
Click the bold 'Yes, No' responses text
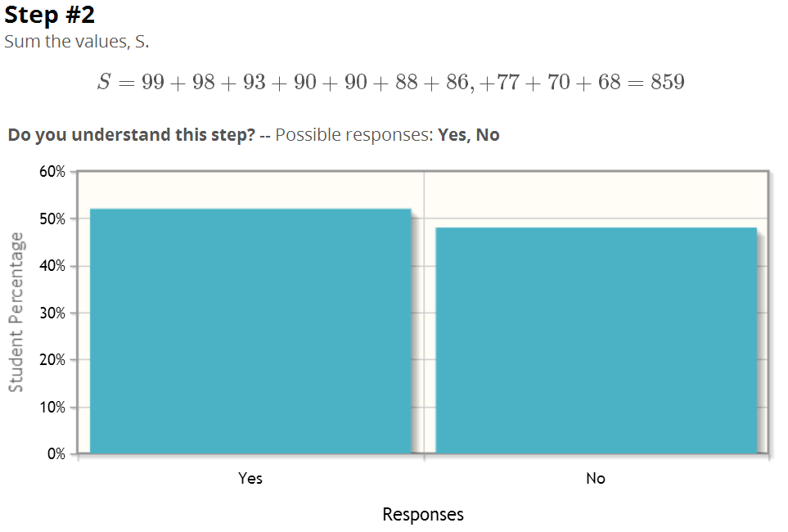click(x=468, y=135)
